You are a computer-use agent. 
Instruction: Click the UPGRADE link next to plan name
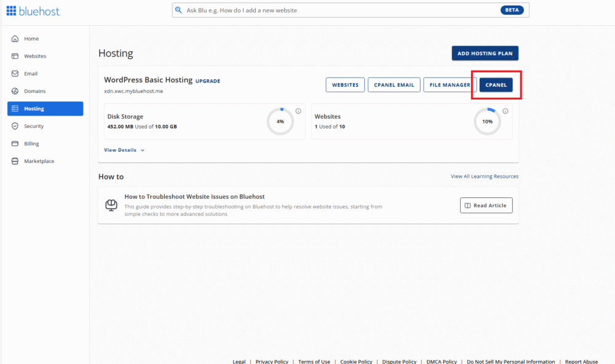pyautogui.click(x=208, y=81)
